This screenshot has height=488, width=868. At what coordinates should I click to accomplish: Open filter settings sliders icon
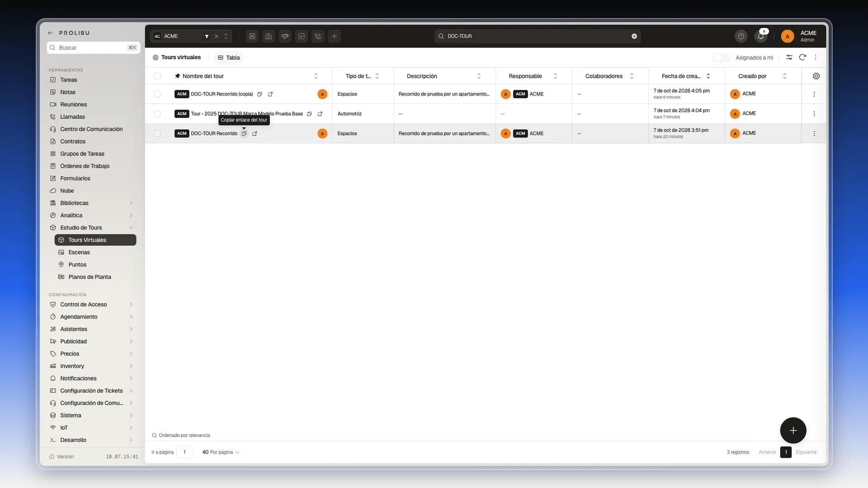click(x=789, y=57)
